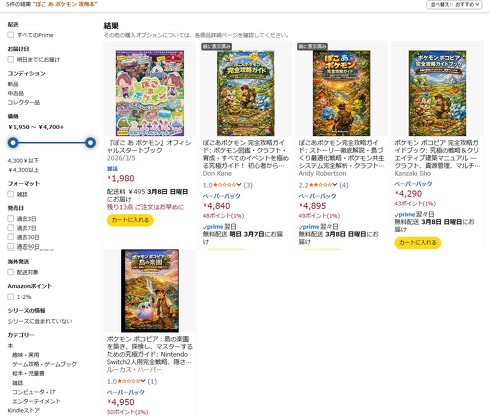The image size is (490, 417).
Task: Click カートに入れる for the ¥4,290 guidebook
Action: tap(418, 242)
